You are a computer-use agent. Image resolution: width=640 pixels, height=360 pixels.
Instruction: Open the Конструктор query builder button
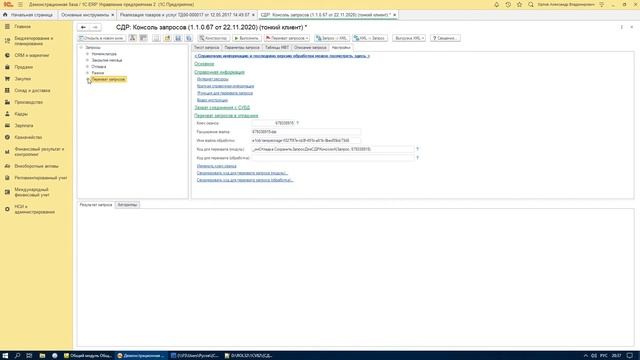(x=213, y=38)
